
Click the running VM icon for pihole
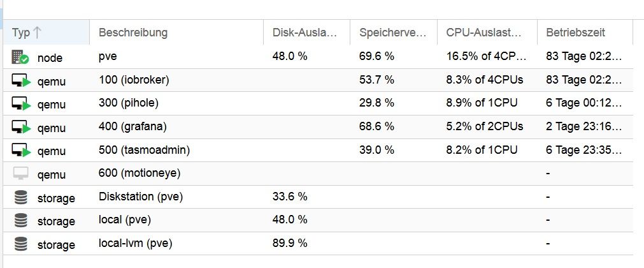[22, 104]
